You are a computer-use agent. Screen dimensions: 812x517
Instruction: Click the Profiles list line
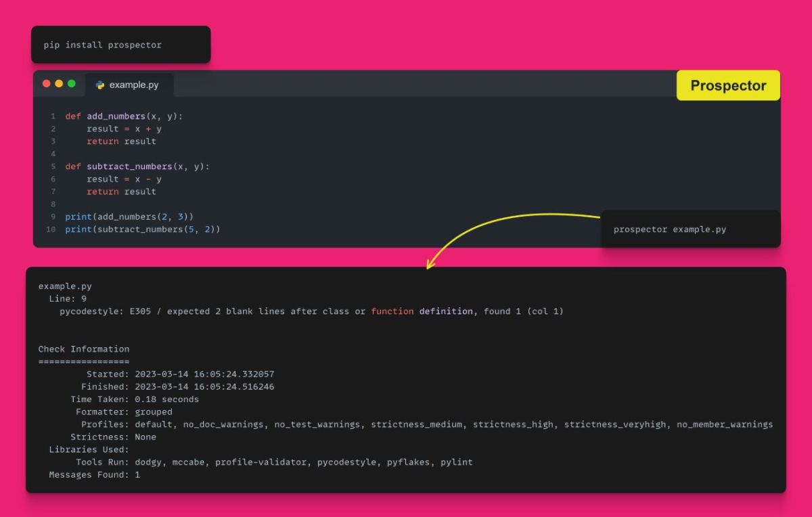coord(427,424)
